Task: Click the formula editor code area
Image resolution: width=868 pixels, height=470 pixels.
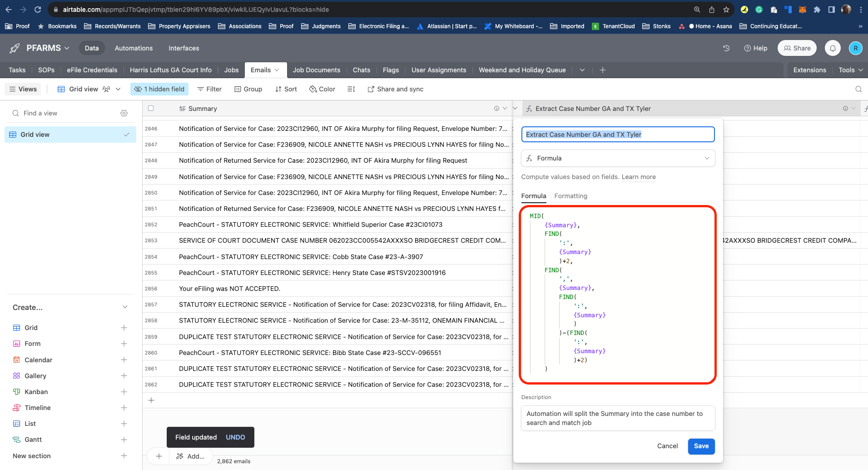Action: [618, 295]
